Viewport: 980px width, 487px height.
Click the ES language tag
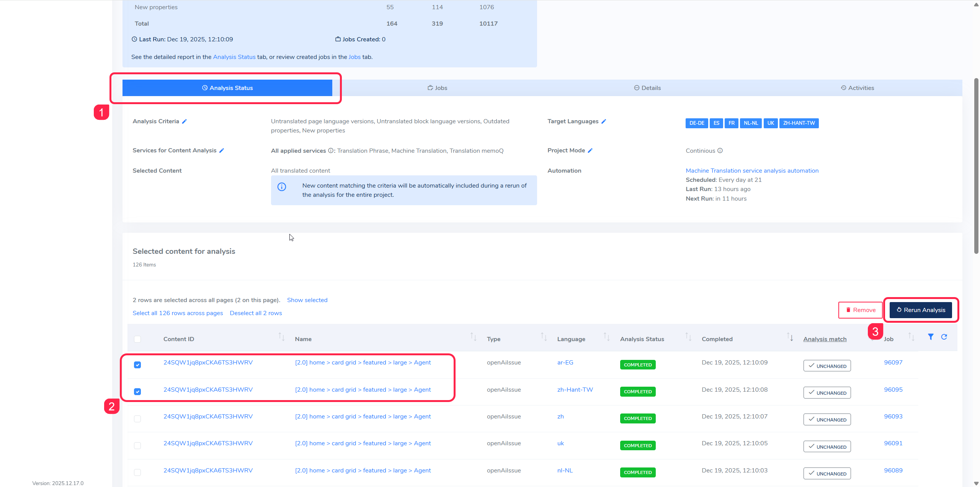[x=716, y=123]
